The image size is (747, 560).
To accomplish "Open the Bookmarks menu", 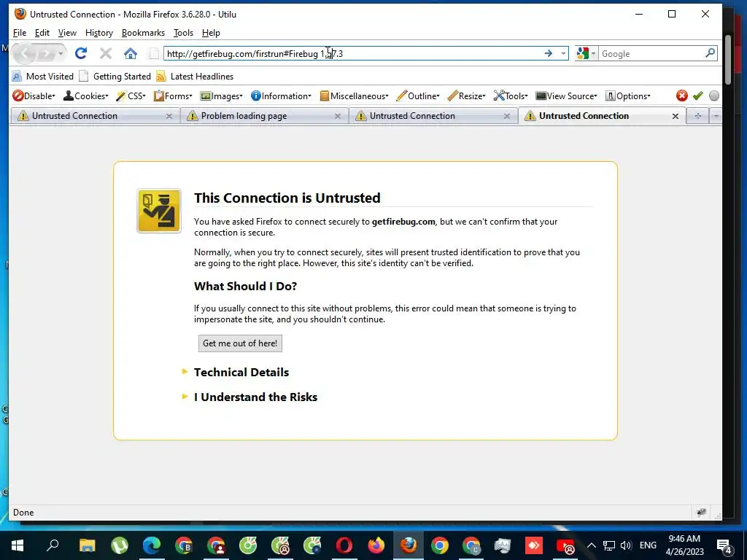I will coord(143,33).
